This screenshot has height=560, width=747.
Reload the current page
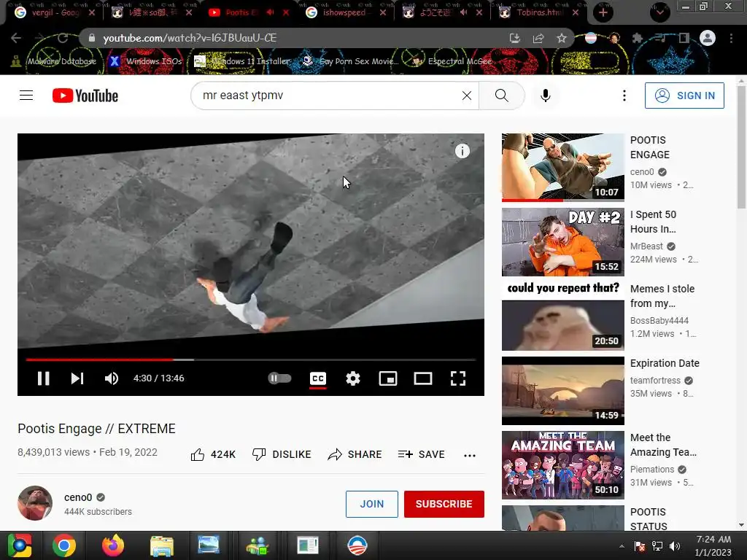pyautogui.click(x=63, y=38)
